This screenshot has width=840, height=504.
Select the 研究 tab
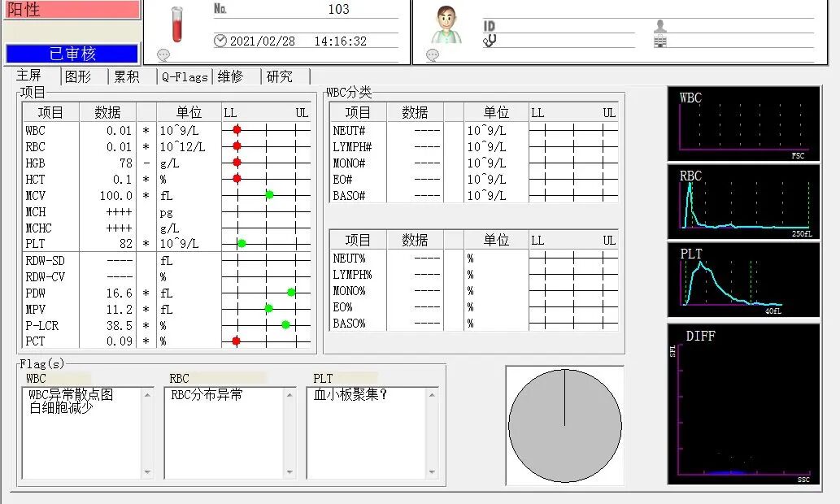(x=280, y=76)
